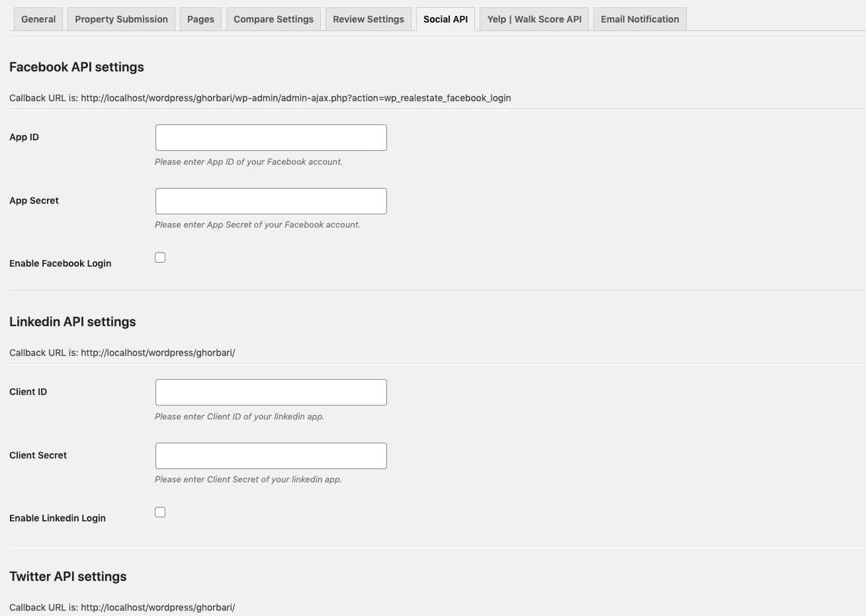The image size is (866, 616).
Task: Click into the Linkedin Client Secret field
Action: (271, 456)
